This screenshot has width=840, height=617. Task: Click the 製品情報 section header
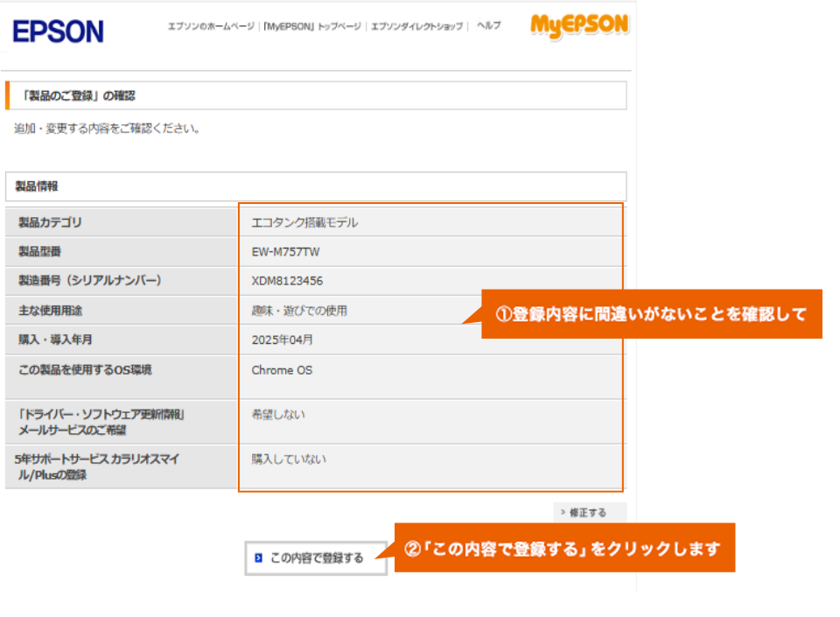pyautogui.click(x=37, y=186)
